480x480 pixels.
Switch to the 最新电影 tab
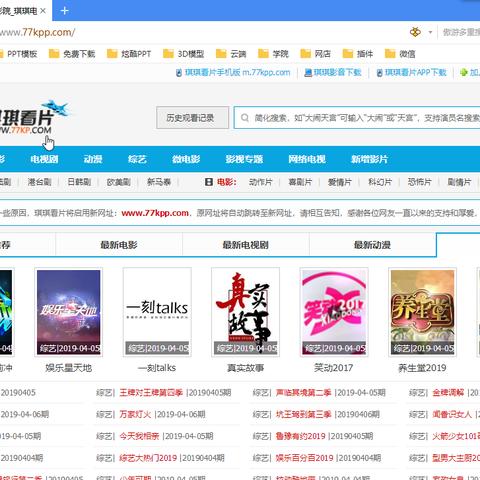119,245
